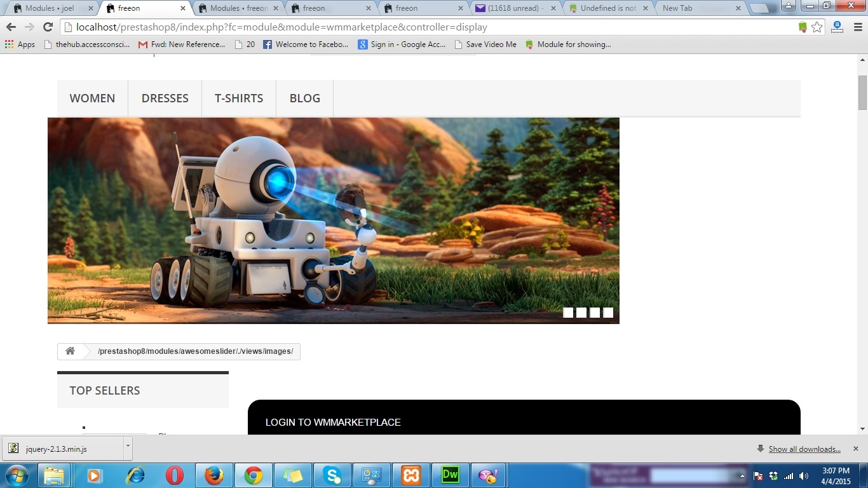Open Skype from the taskbar
This screenshot has height=488, width=868.
point(332,475)
